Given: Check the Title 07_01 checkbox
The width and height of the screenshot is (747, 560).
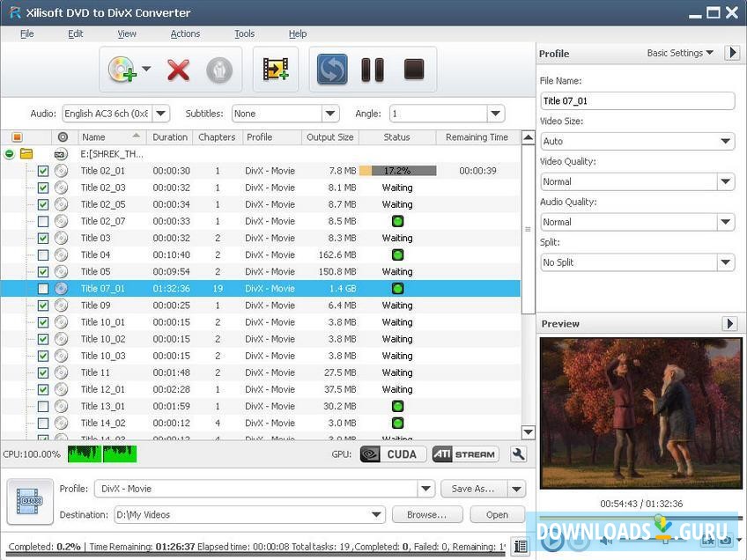Looking at the screenshot, I should pyautogui.click(x=43, y=289).
